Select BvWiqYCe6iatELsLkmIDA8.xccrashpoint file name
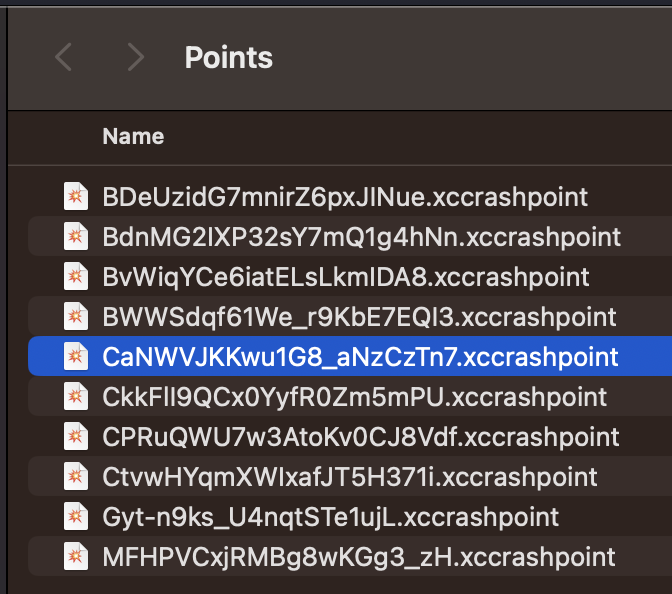672x594 pixels. click(x=346, y=276)
